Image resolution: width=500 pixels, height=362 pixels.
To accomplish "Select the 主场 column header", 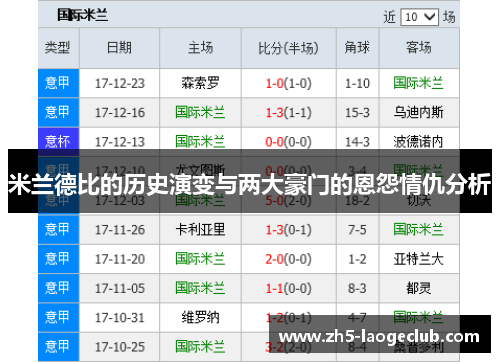I will [200, 48].
